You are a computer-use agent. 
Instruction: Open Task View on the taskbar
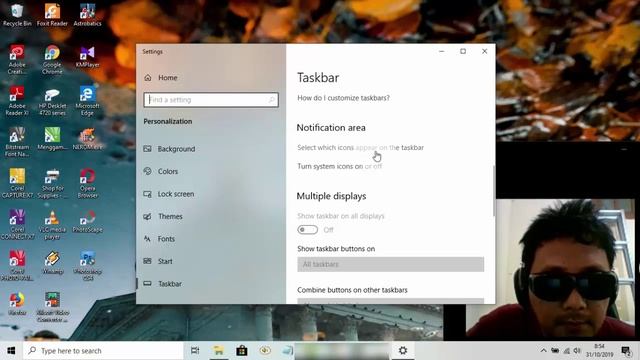(195, 351)
